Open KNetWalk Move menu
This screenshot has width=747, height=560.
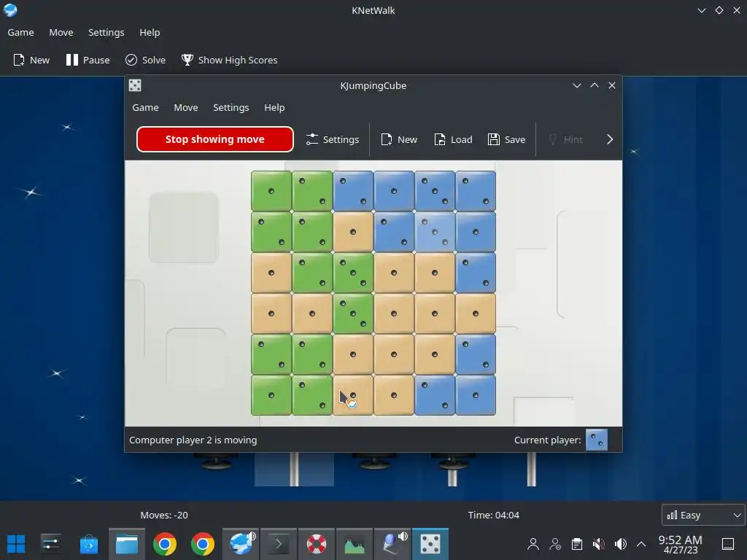tap(61, 32)
